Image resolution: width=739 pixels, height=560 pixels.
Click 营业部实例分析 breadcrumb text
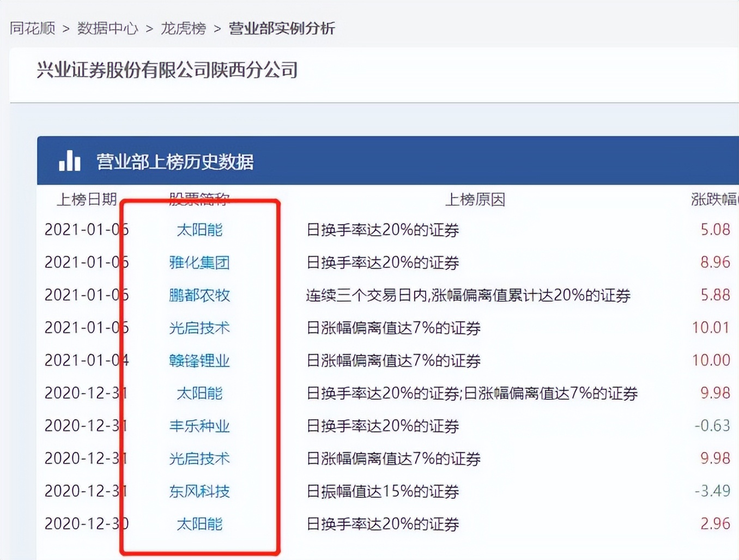282,28
